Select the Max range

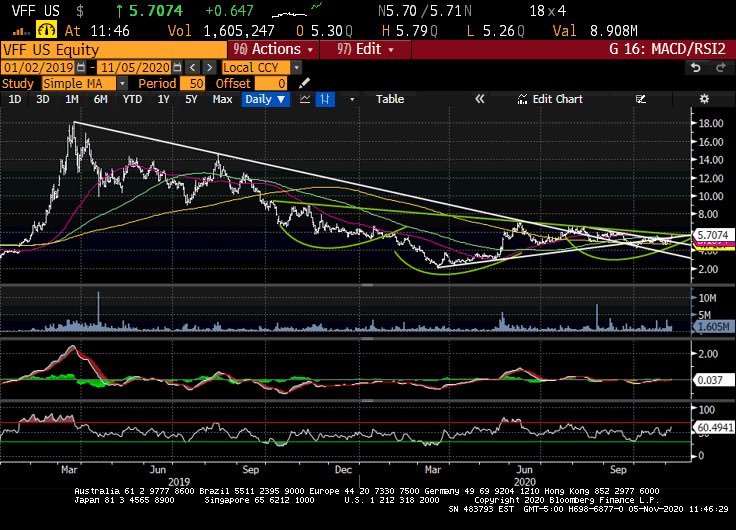pos(222,99)
